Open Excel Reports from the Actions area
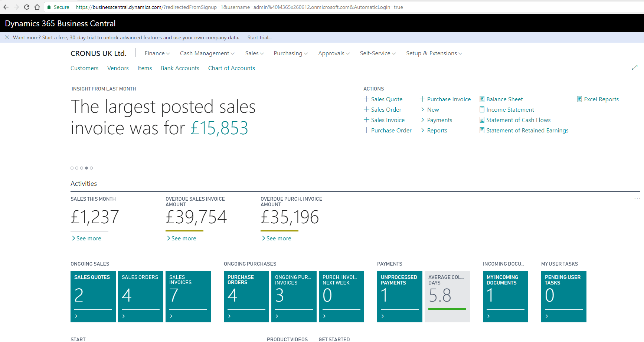644x342 pixels. click(x=601, y=99)
